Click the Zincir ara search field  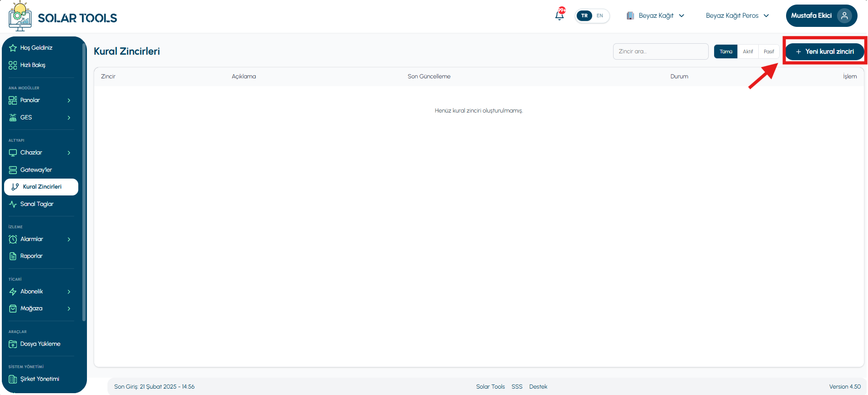tap(660, 51)
